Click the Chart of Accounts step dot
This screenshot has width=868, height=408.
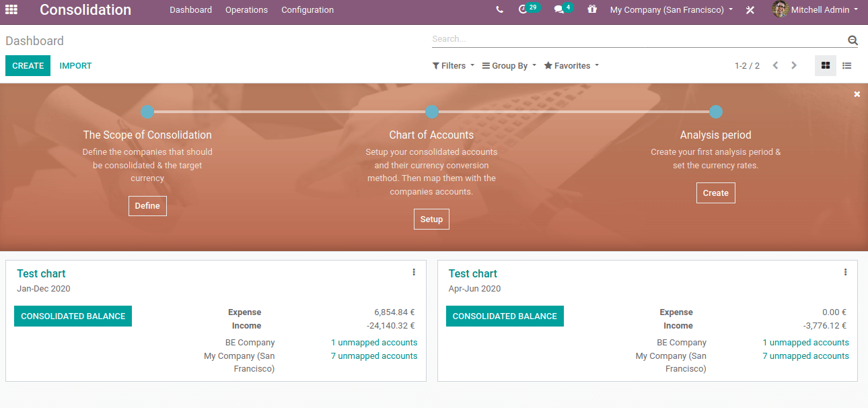[x=432, y=112]
